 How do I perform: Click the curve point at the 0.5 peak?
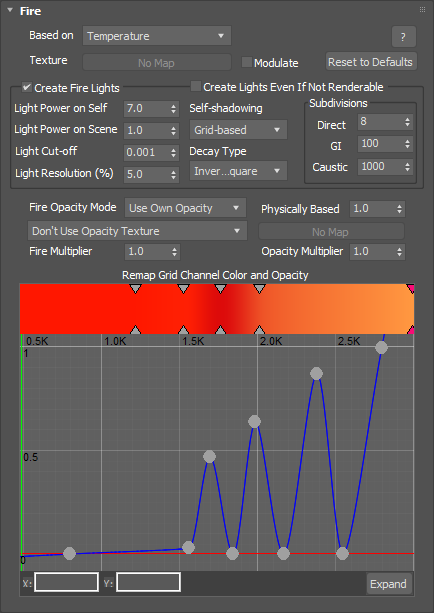(210, 456)
